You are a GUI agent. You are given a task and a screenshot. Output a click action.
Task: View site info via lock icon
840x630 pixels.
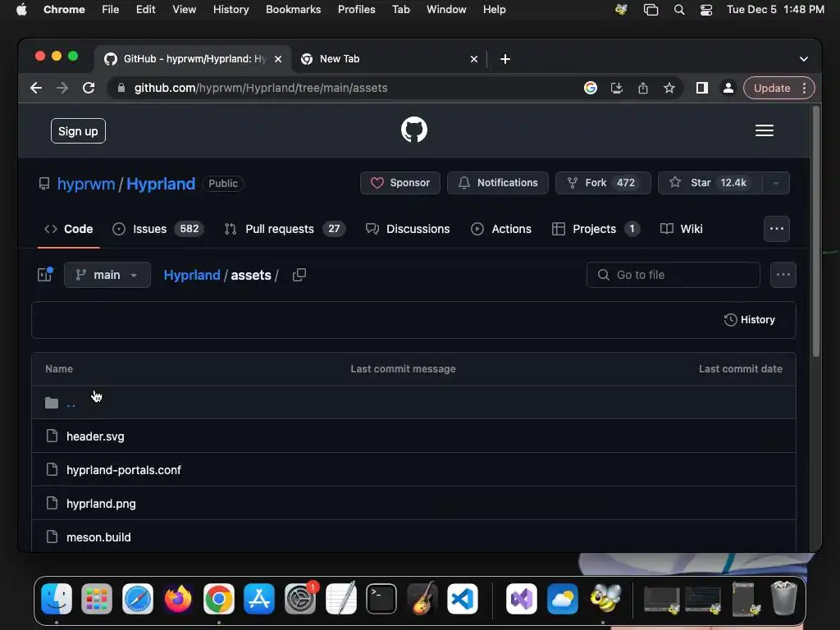[121, 88]
